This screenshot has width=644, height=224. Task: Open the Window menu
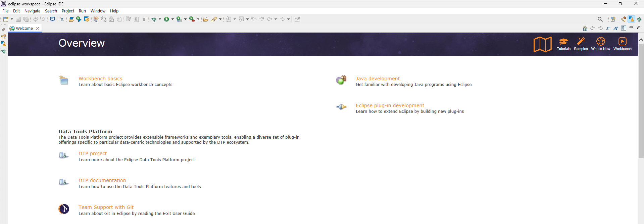pyautogui.click(x=98, y=11)
